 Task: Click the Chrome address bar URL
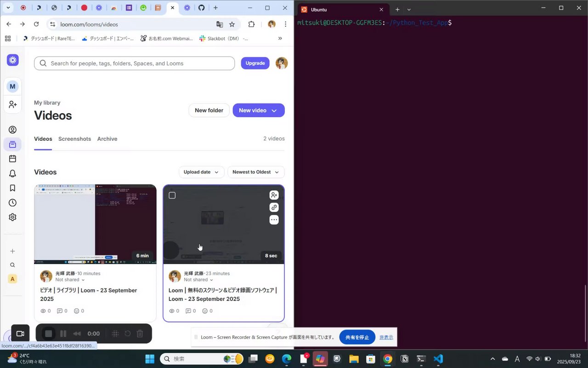tap(89, 24)
